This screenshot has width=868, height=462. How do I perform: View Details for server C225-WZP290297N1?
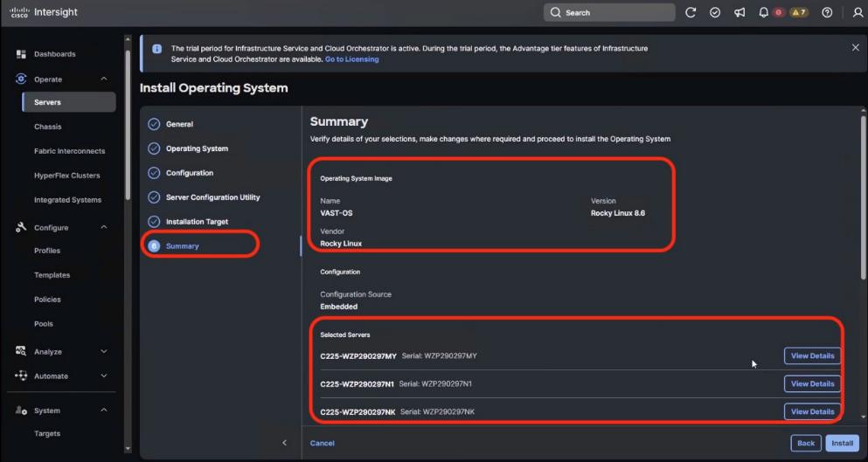[812, 383]
